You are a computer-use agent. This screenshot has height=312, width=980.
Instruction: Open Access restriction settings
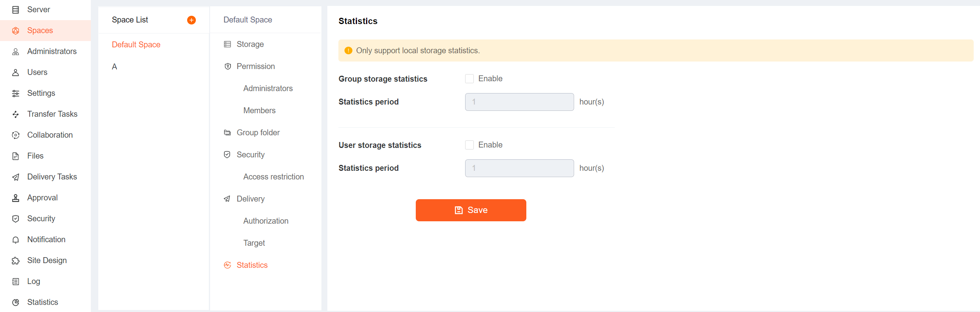[x=273, y=177]
